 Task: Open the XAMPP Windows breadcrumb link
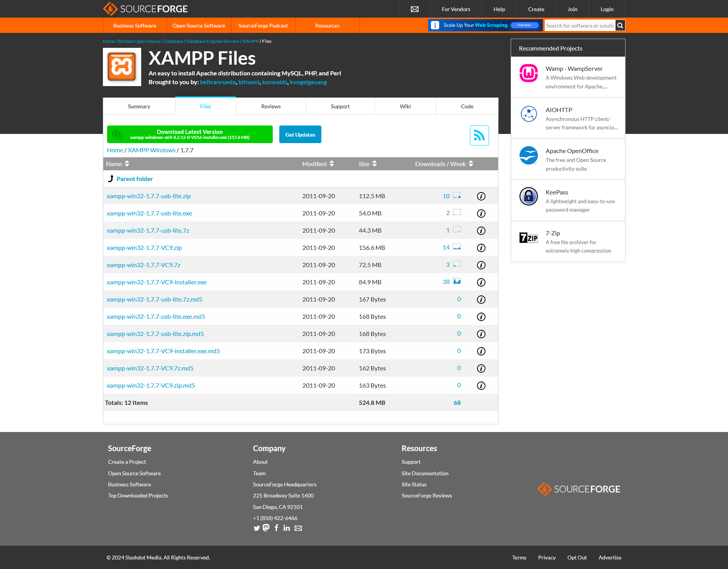[151, 150]
